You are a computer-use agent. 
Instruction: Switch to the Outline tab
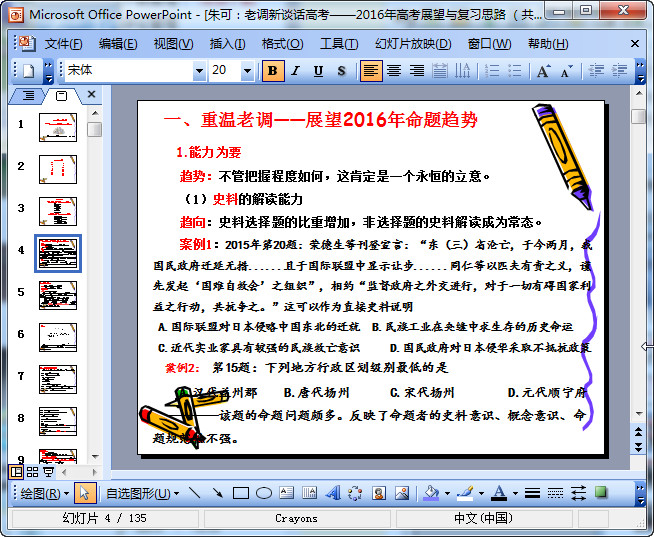28,96
